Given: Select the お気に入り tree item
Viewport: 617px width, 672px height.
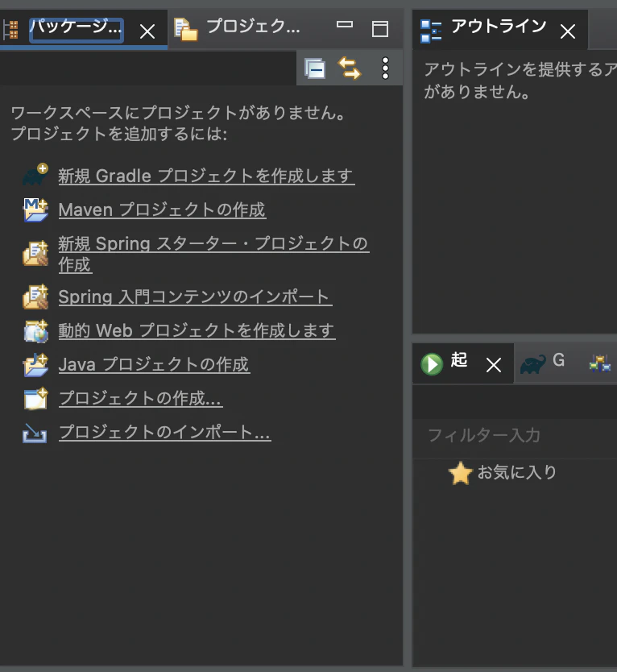Looking at the screenshot, I should [517, 472].
